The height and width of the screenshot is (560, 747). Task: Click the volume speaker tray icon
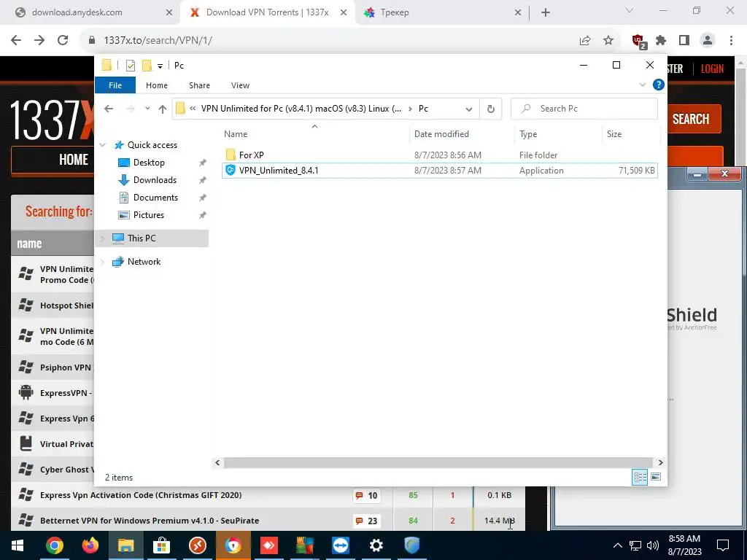[x=653, y=545]
